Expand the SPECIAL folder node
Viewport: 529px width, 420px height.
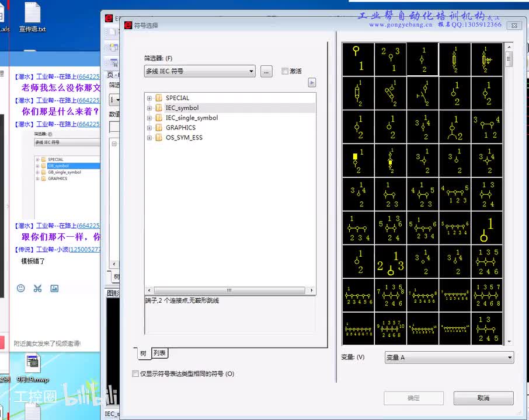click(149, 98)
